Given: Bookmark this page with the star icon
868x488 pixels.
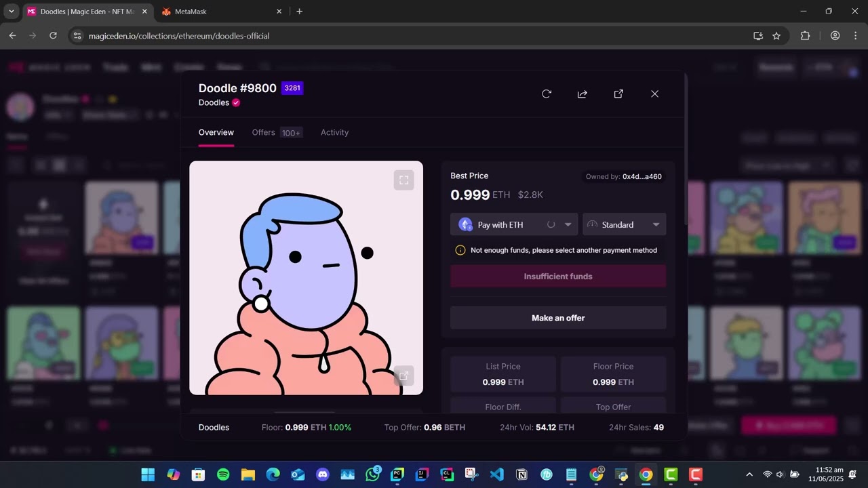Looking at the screenshot, I should pos(776,36).
